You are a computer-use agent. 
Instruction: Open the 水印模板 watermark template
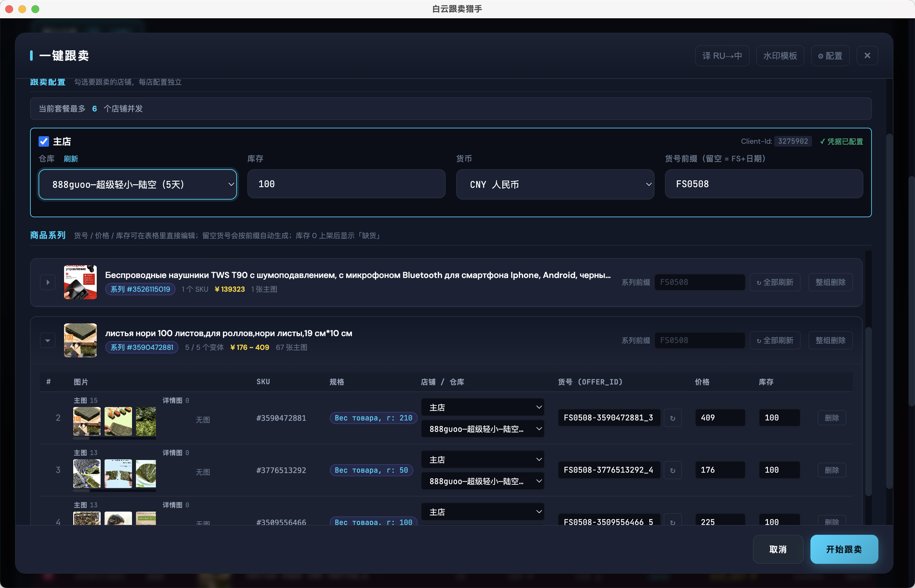tap(780, 56)
